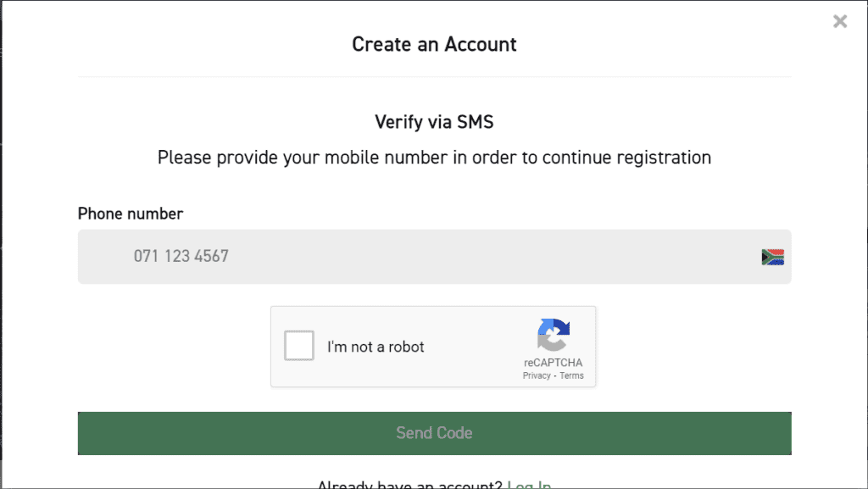Click the Phone number field label
868x489 pixels.
[x=131, y=214]
